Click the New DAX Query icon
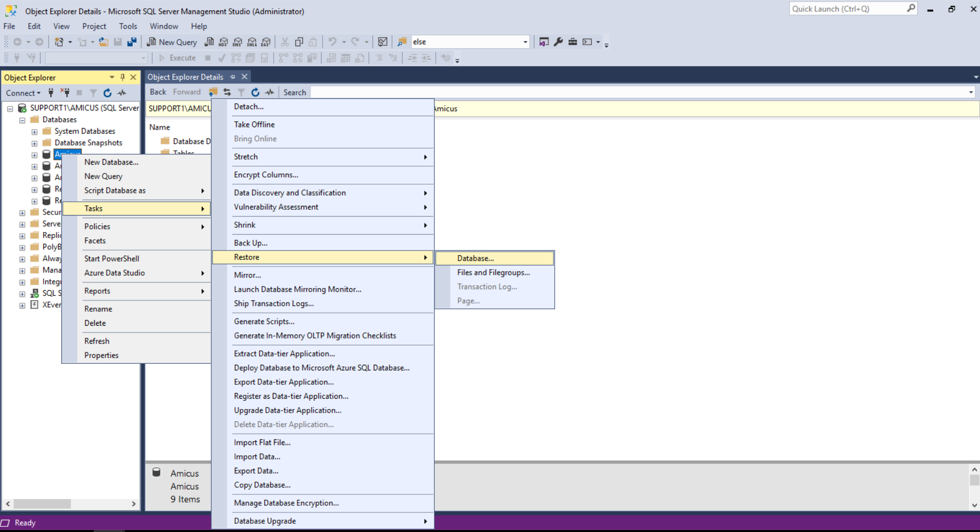The height and width of the screenshot is (532, 980). [266, 42]
